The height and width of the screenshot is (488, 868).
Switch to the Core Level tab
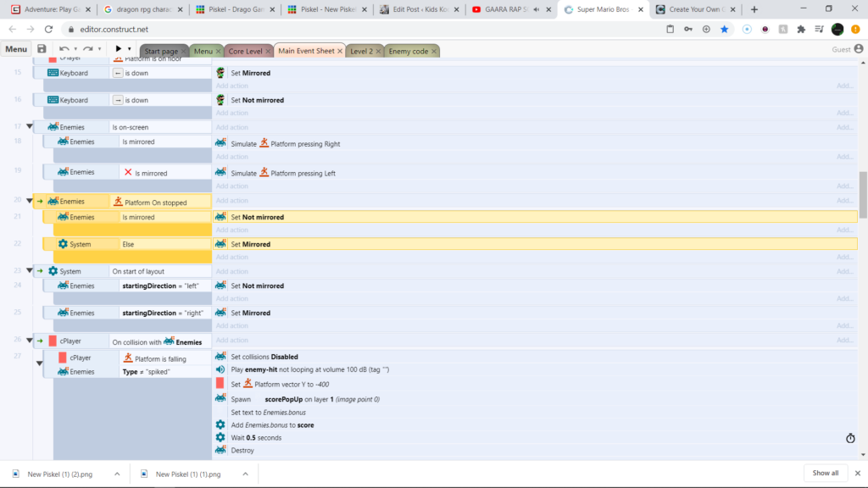click(x=245, y=51)
